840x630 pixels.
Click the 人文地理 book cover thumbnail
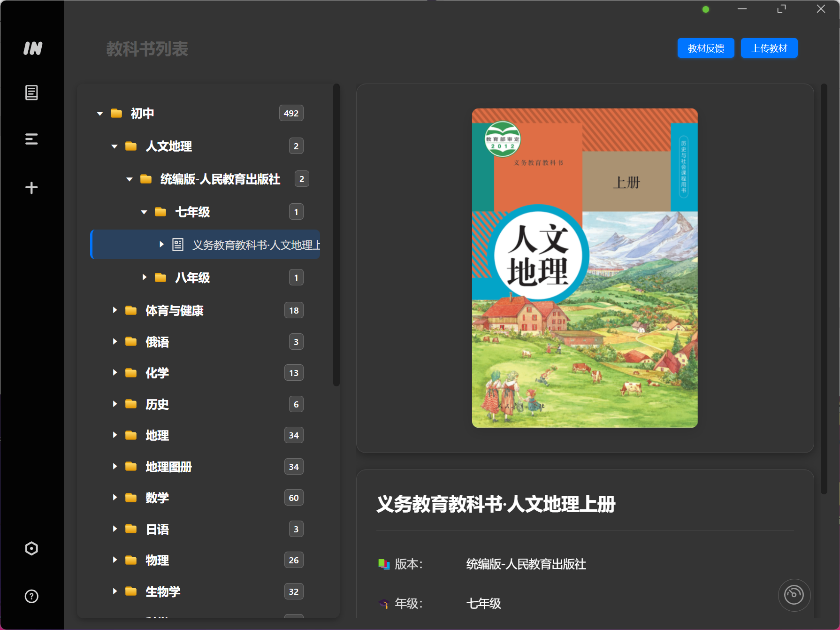click(x=584, y=268)
